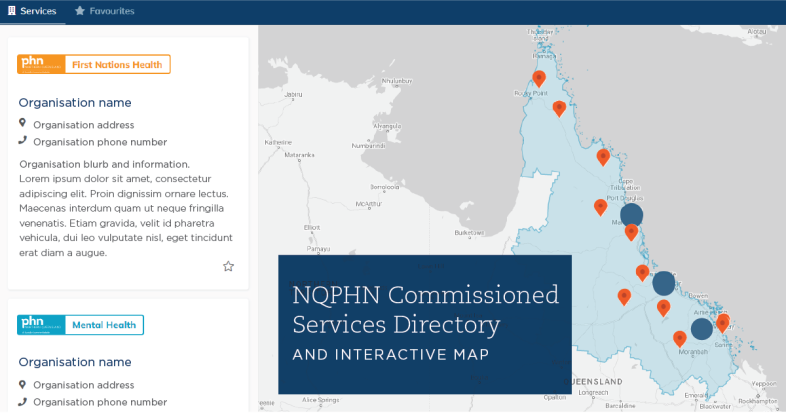Image resolution: width=786 pixels, height=414 pixels.
Task: Click the QUEENSLAND label on the map
Action: click(593, 382)
